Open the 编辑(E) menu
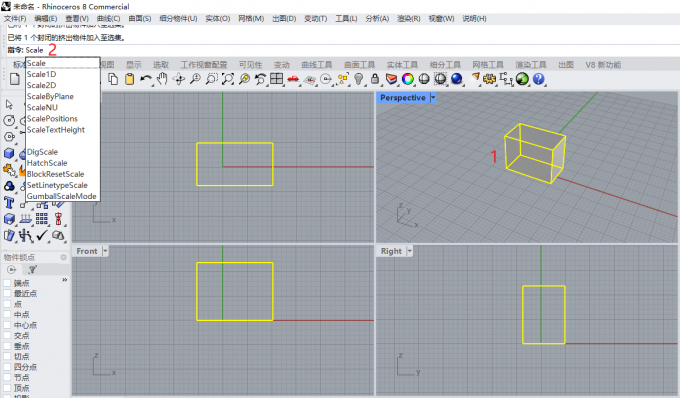 (46, 19)
